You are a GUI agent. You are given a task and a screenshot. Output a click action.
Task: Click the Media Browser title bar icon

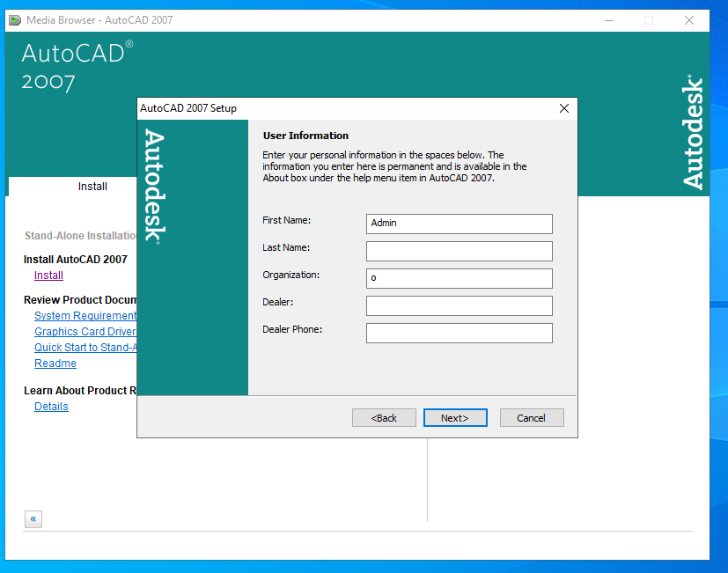[x=15, y=19]
